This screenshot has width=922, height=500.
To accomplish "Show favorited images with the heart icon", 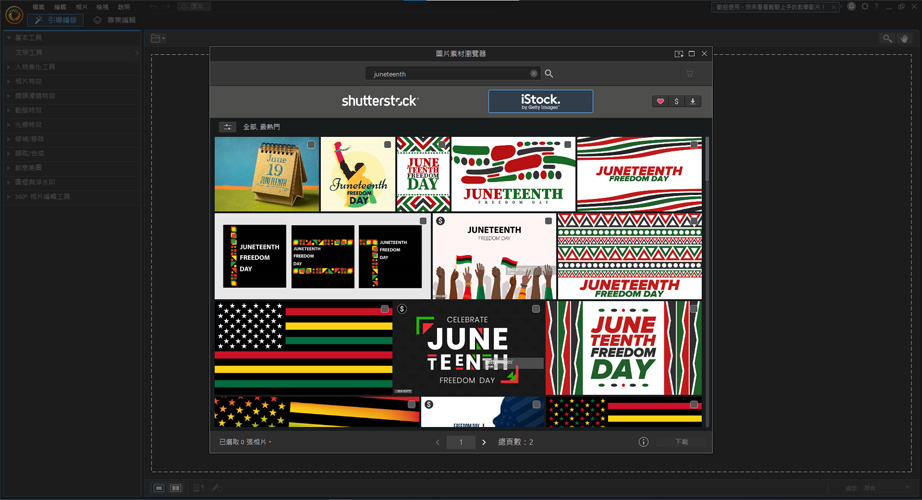I will (660, 101).
